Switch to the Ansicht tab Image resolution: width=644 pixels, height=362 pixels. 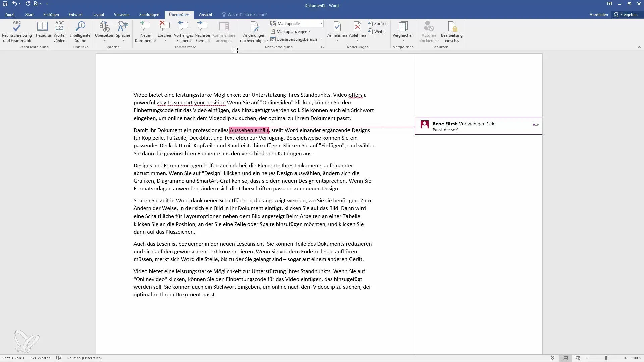pos(206,15)
